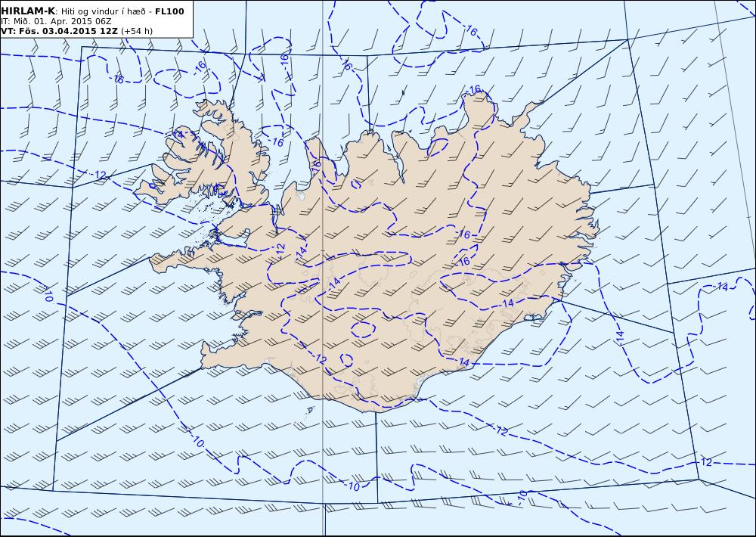Select the '(+54 h)' forecast offset text
756x537 pixels.
137,31
